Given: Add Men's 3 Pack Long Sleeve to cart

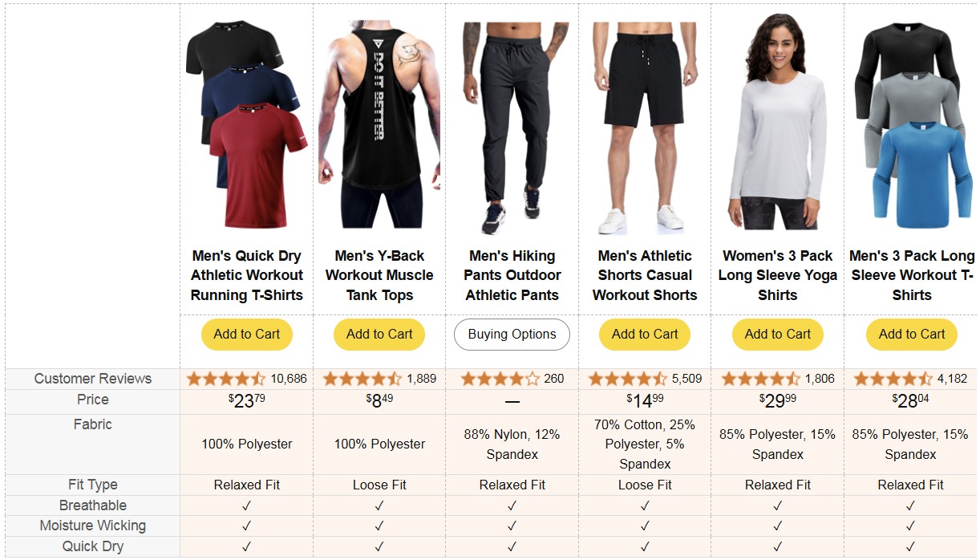Looking at the screenshot, I should click(x=911, y=335).
